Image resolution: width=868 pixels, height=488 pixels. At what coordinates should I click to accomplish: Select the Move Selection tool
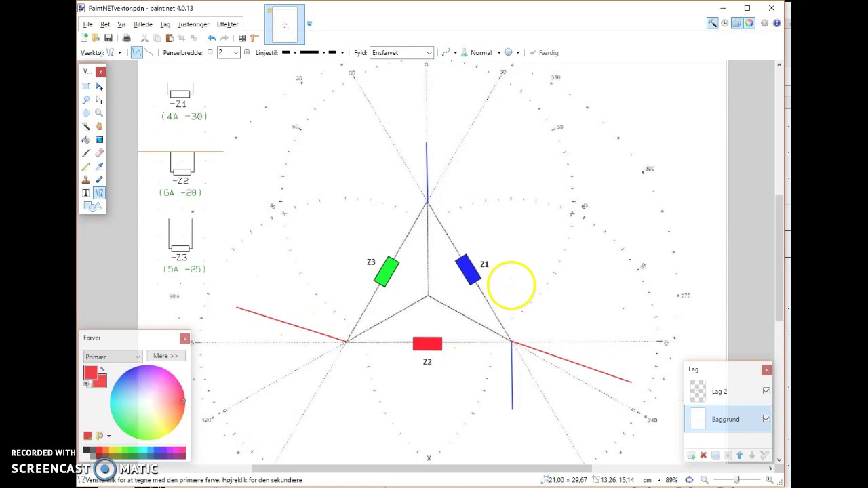(100, 100)
